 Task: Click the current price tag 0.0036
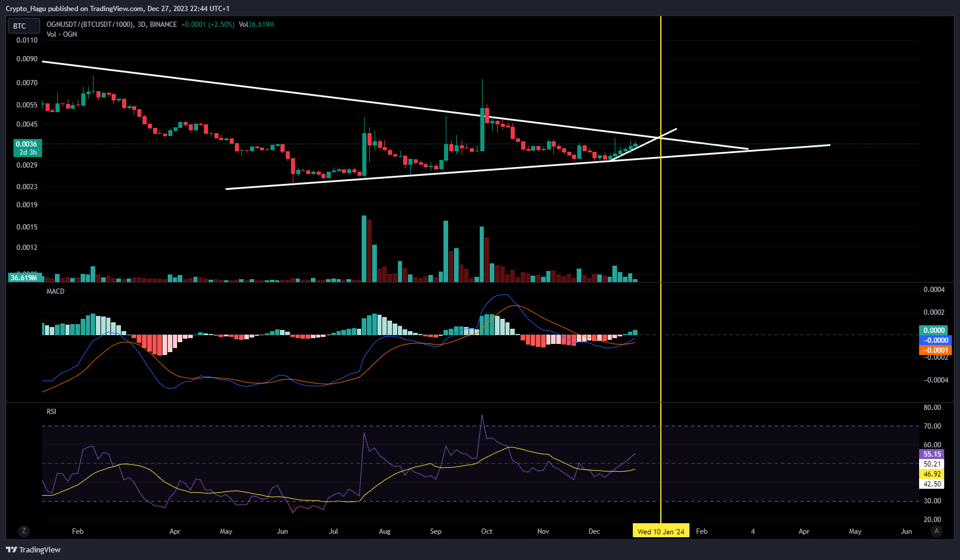(26, 148)
